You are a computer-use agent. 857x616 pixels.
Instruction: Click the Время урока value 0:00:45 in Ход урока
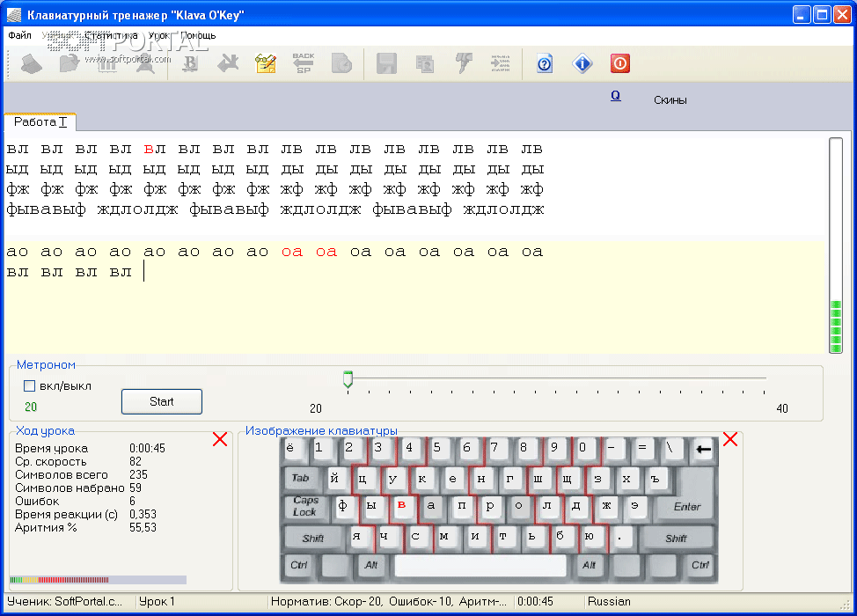coord(148,448)
